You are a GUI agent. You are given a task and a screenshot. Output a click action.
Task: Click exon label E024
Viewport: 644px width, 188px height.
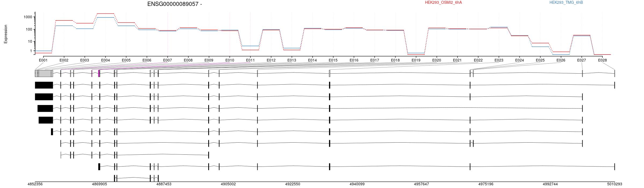coord(519,60)
